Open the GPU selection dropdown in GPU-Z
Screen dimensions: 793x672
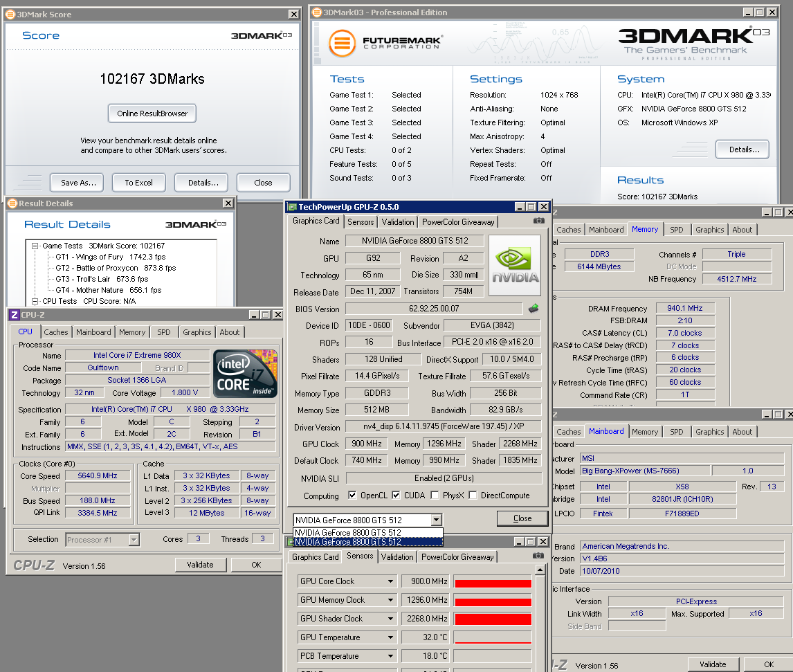click(437, 520)
